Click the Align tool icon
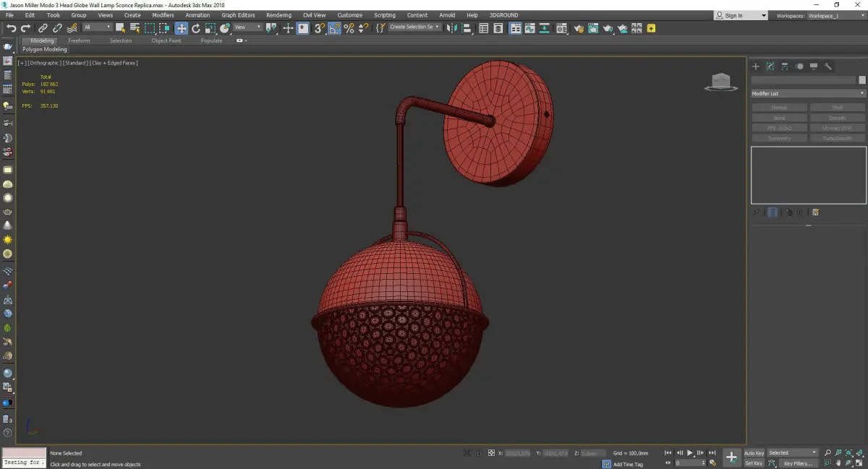 467,28
